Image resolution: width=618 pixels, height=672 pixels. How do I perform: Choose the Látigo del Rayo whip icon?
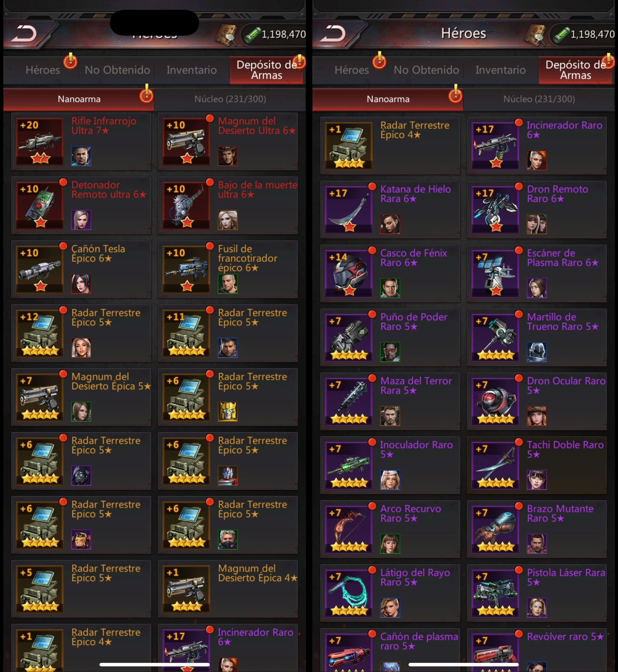point(349,593)
